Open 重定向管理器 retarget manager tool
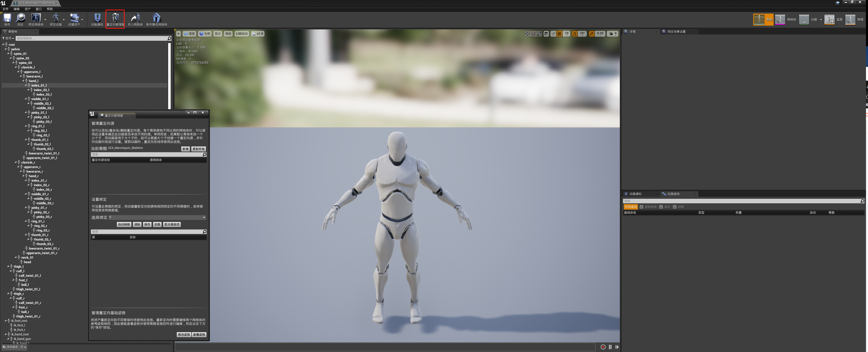 point(115,18)
